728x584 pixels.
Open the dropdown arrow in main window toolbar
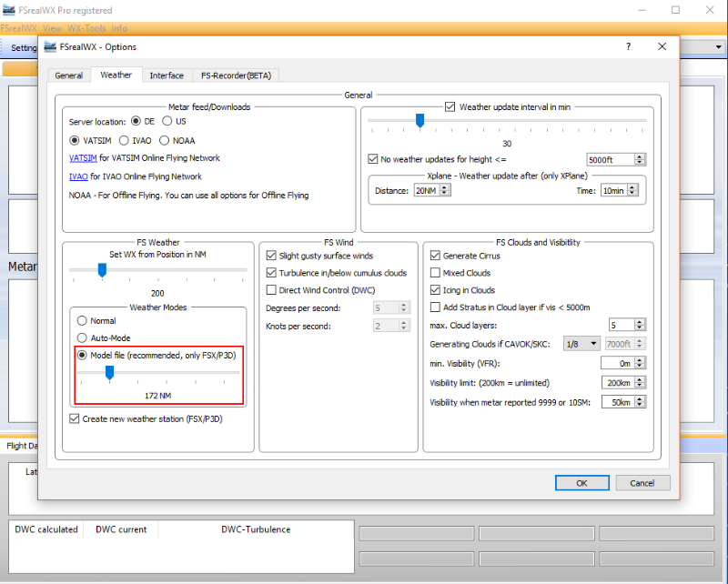718,47
